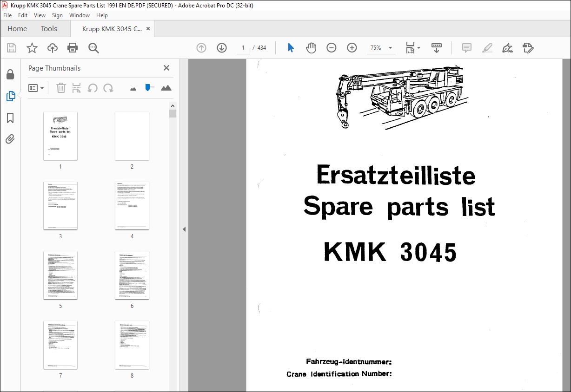Viewport: 571px width, 392px height.
Task: Select page 7 thumbnail
Action: click(x=60, y=345)
